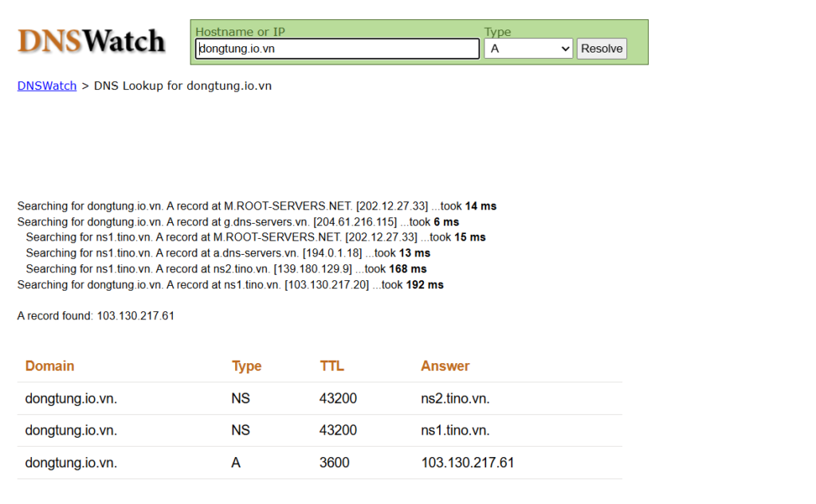Click the NS type cell in ns1.tino.vn row
This screenshot has width=816, height=504.
click(x=241, y=431)
